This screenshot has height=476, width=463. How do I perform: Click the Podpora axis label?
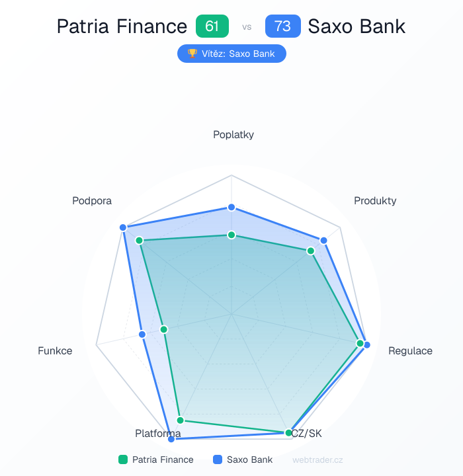point(92,201)
